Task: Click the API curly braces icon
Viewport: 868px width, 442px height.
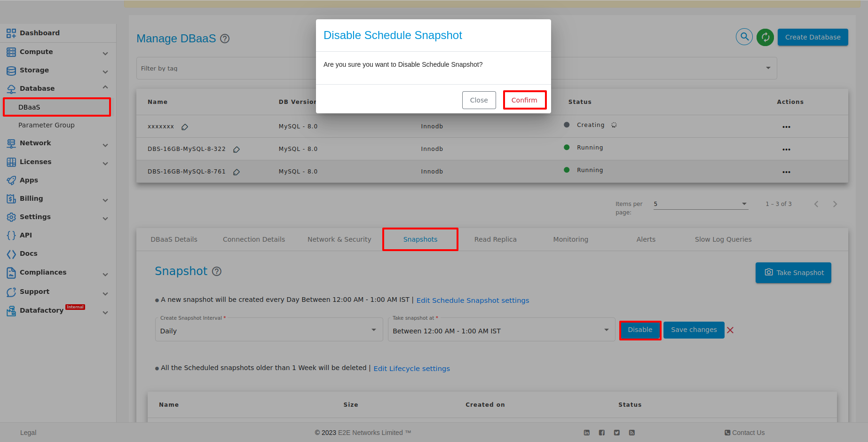Action: pyautogui.click(x=11, y=236)
